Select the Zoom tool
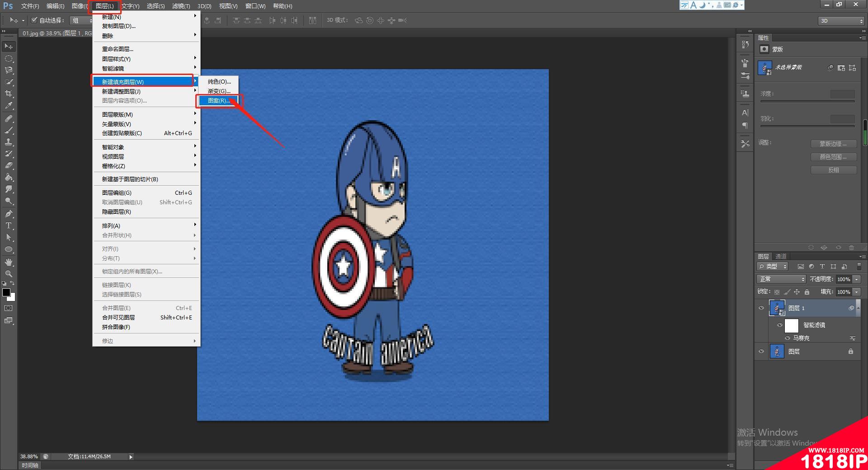Viewport: 868px width, 470px height. tap(9, 274)
